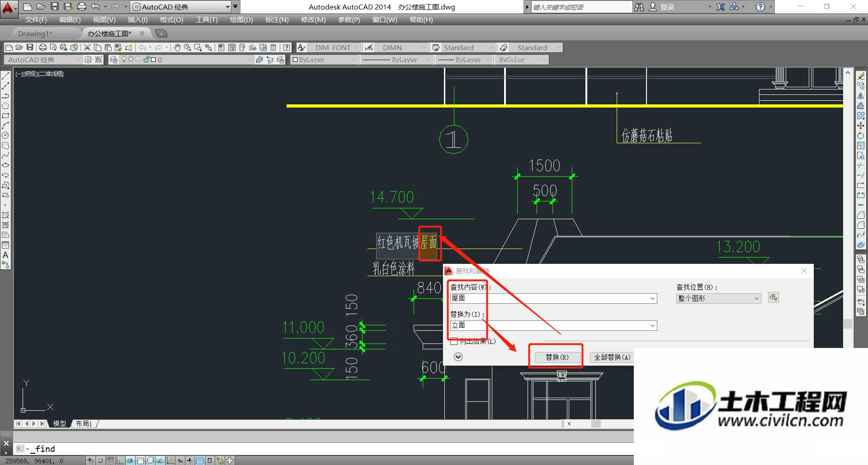Open the 标注(N) menu
Screen dimensions: 868x465
pos(277,20)
